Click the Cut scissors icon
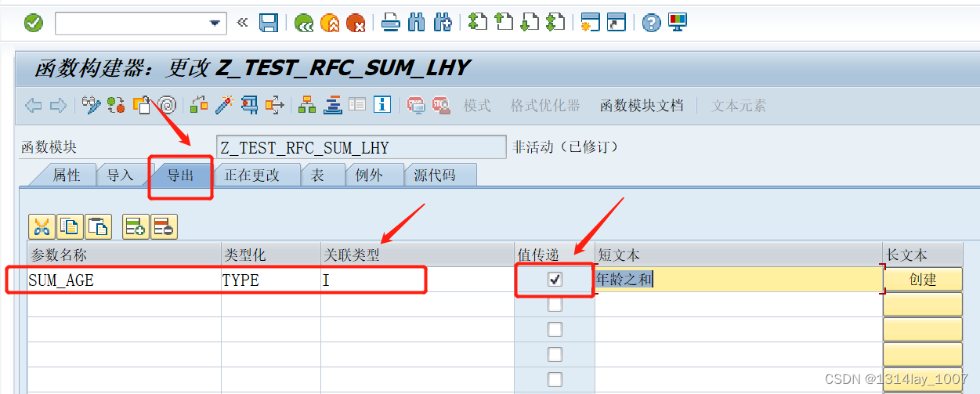 pyautogui.click(x=42, y=227)
